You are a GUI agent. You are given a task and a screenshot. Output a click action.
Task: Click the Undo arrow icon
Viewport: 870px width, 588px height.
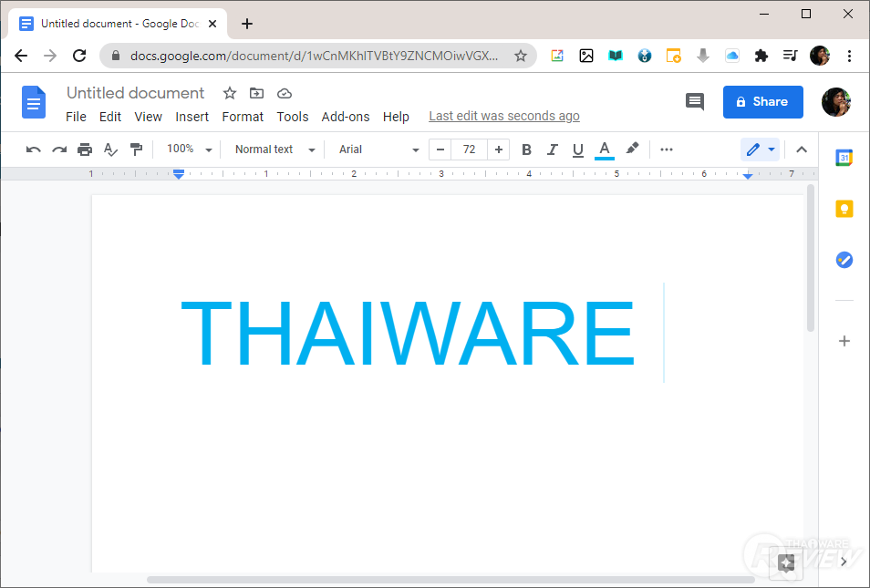point(34,150)
